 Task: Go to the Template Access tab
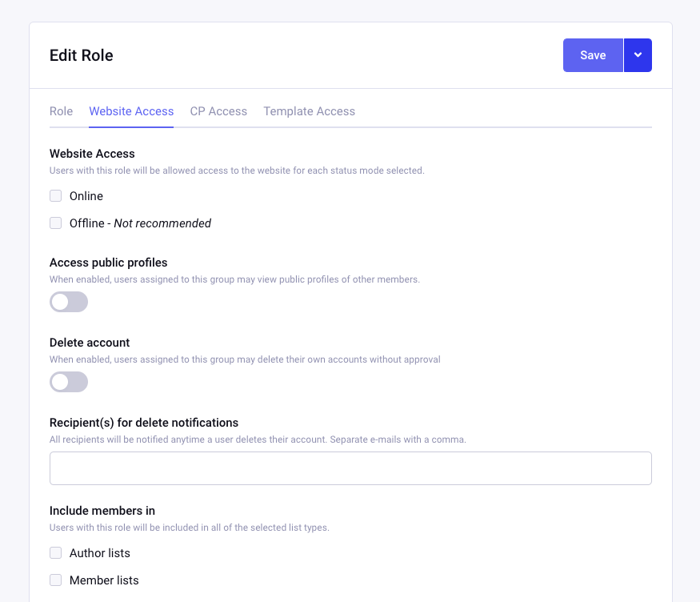pos(309,111)
